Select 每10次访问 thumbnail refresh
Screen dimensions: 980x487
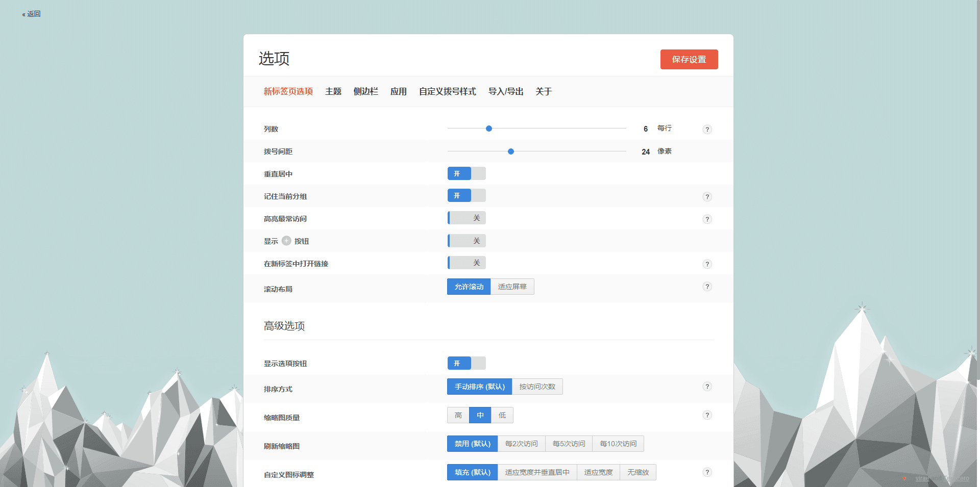pos(618,444)
